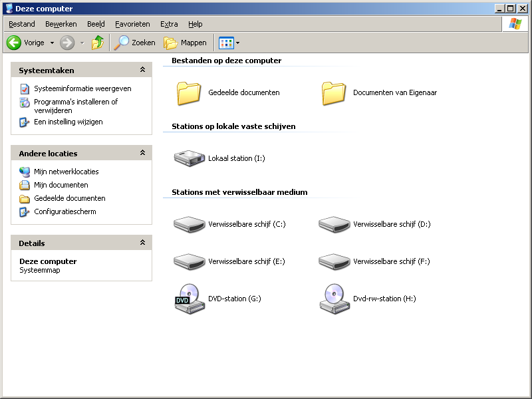Select the DVD-station (G:) drive icon
Image resolution: width=532 pixels, height=399 pixels.
(190, 299)
